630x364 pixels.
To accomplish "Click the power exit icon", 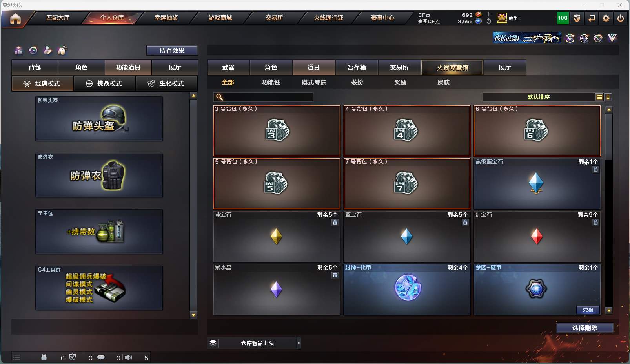I will point(621,18).
